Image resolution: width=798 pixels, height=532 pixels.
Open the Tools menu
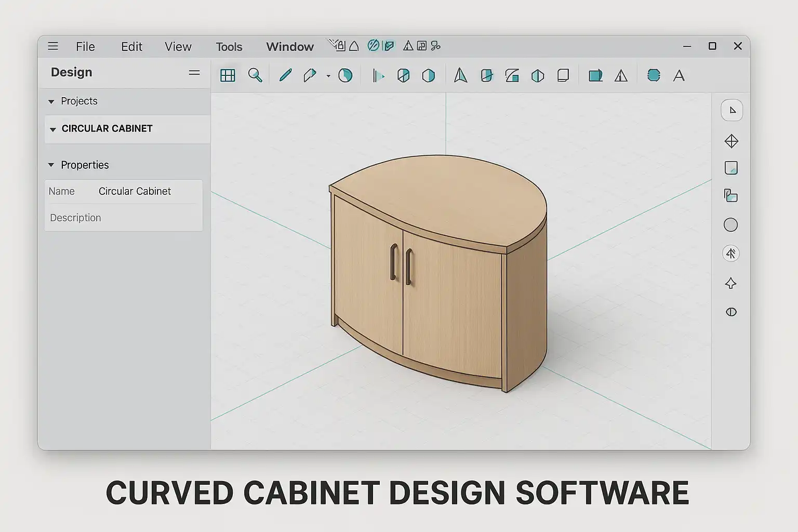229,47
